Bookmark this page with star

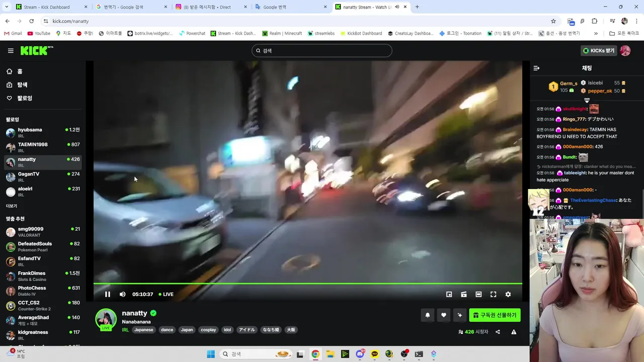553,21
